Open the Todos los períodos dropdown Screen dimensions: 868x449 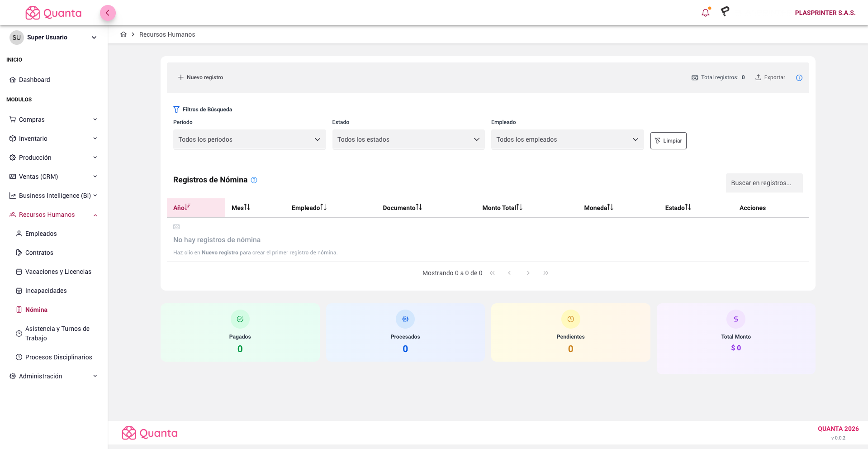(249, 139)
